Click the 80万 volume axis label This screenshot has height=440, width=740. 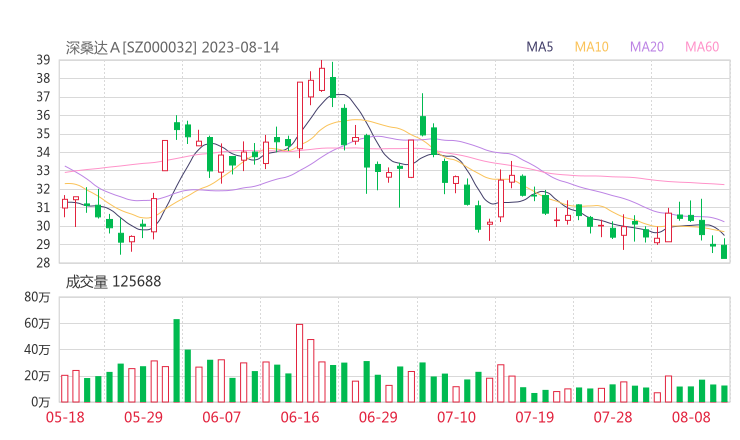pyautogui.click(x=37, y=297)
